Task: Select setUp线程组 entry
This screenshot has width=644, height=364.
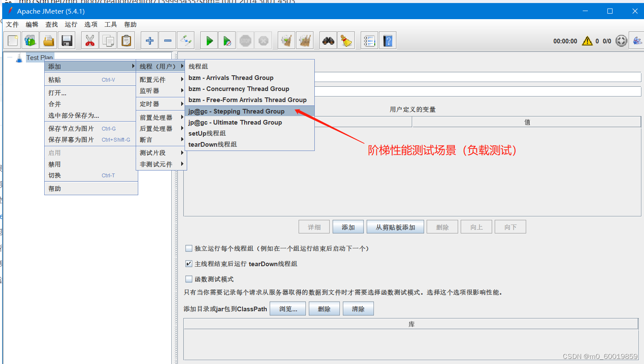Action: click(250, 134)
